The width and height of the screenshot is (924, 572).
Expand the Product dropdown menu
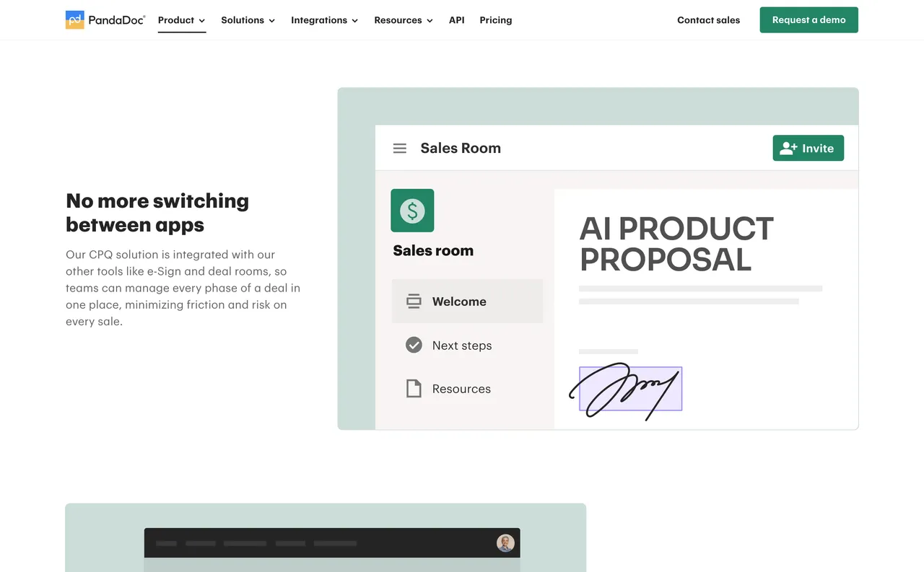(x=181, y=20)
